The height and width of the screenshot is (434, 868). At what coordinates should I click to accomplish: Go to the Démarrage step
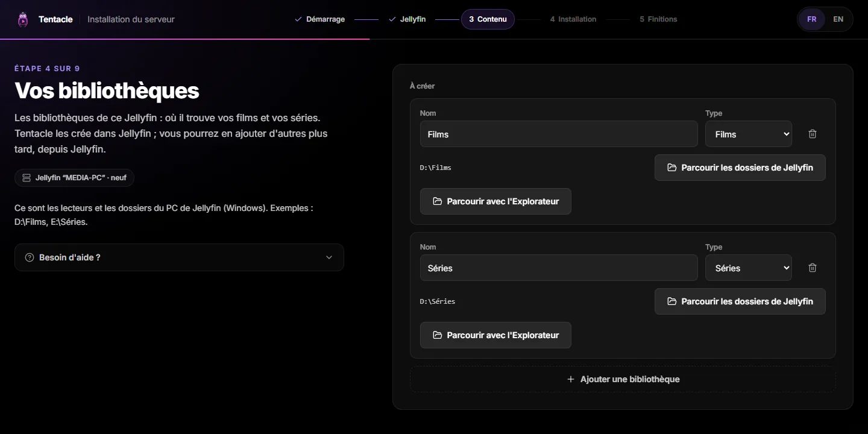pyautogui.click(x=320, y=19)
